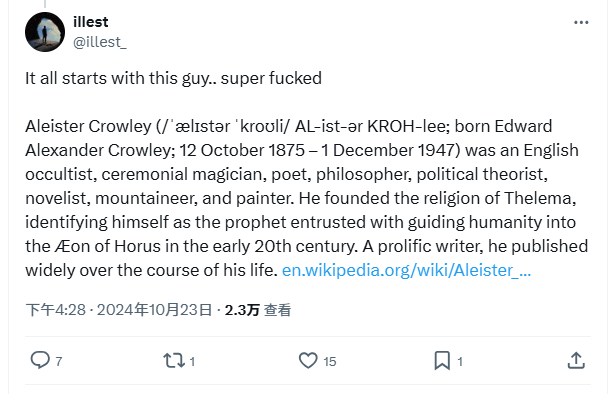This screenshot has width=612, height=394.
Task: Click the 查看 views label
Action: [x=278, y=310]
